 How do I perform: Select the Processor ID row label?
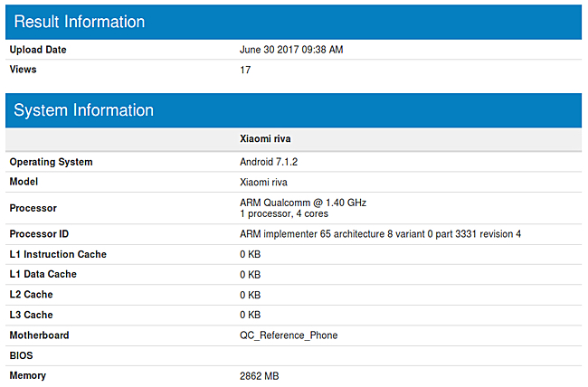point(42,234)
